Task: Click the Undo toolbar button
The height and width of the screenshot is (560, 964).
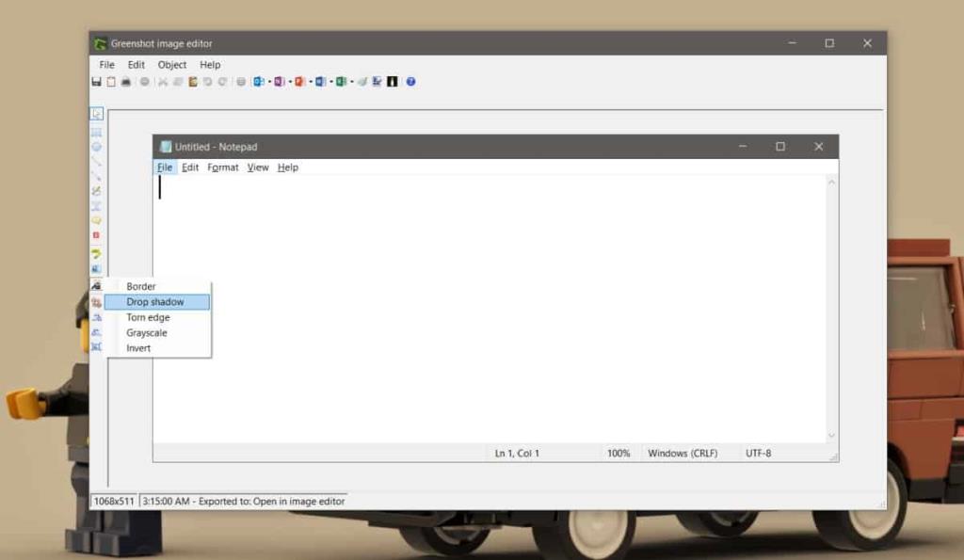Action: click(x=209, y=81)
